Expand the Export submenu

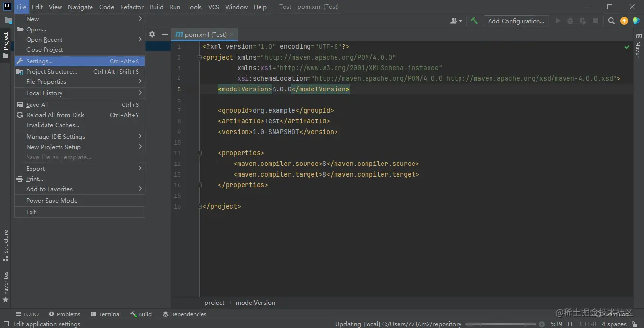point(80,169)
